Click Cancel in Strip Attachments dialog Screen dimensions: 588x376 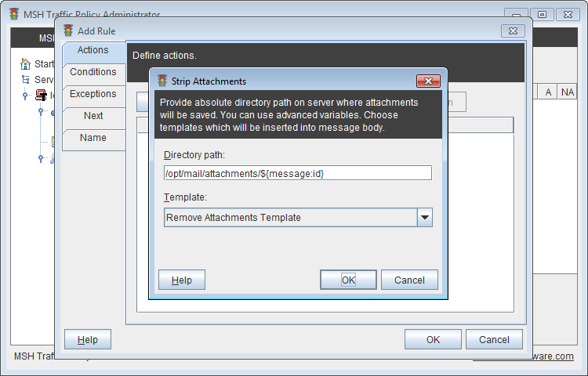tap(409, 280)
